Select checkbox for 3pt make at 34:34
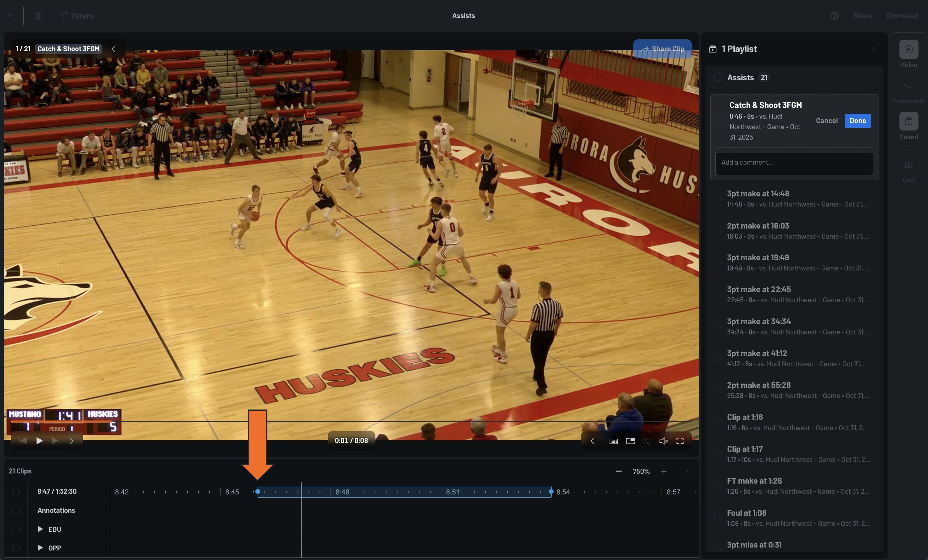928x560 pixels. tap(717, 326)
